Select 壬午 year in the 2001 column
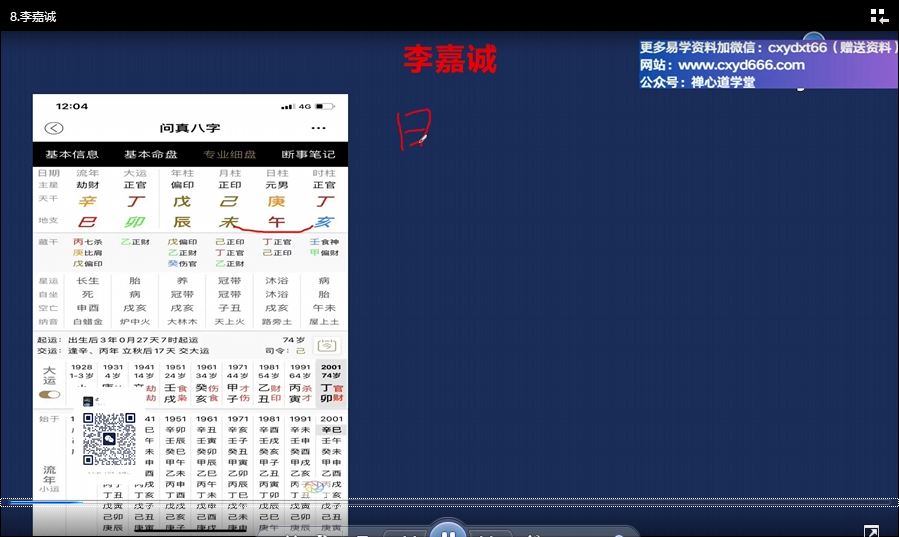Image resolution: width=899 pixels, height=537 pixels. [x=331, y=441]
